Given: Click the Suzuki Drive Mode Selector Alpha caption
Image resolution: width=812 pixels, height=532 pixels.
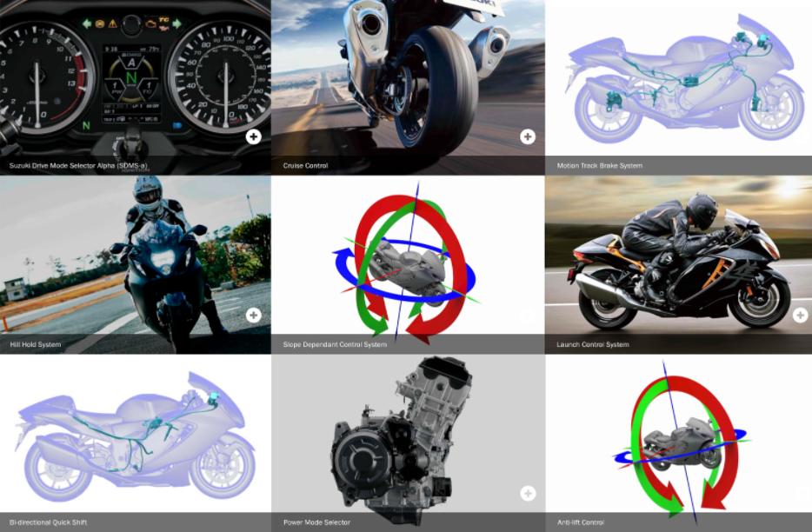Looking at the screenshot, I should point(78,166).
